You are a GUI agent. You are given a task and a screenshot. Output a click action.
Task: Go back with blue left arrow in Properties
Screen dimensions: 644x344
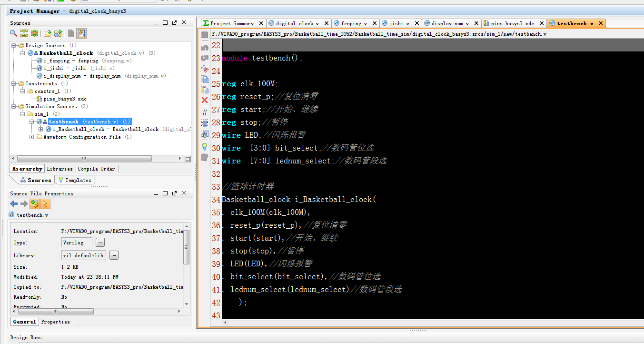14,204
